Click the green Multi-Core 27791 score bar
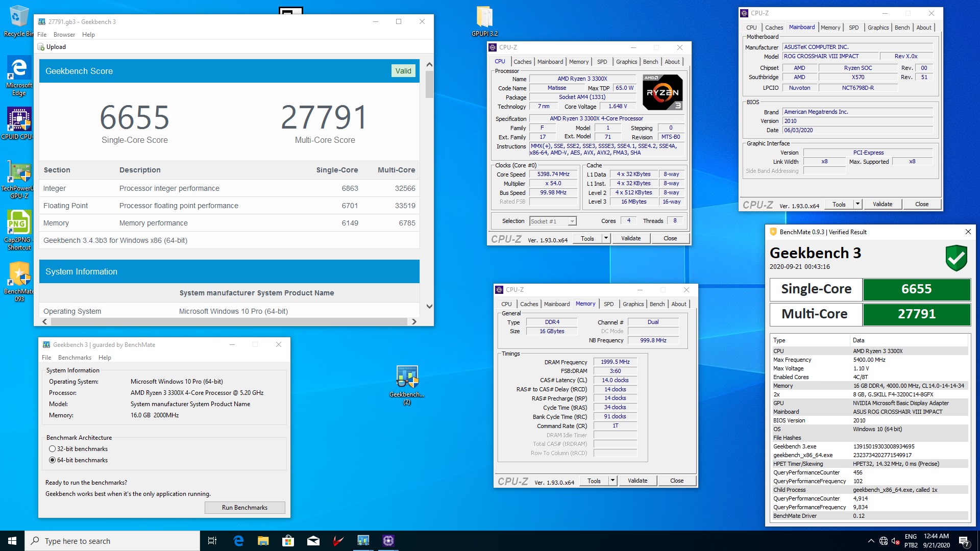This screenshot has width=980, height=551. coord(917,314)
